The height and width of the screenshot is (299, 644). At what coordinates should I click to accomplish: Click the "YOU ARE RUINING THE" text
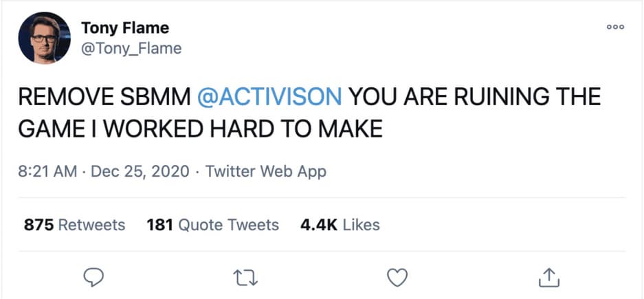475,98
